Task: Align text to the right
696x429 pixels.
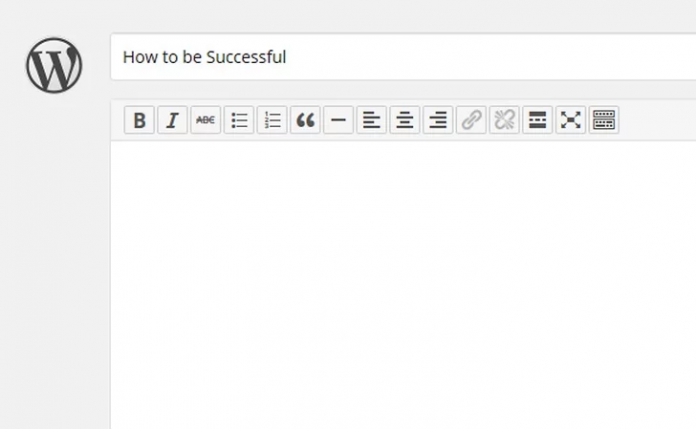Action: pos(438,120)
